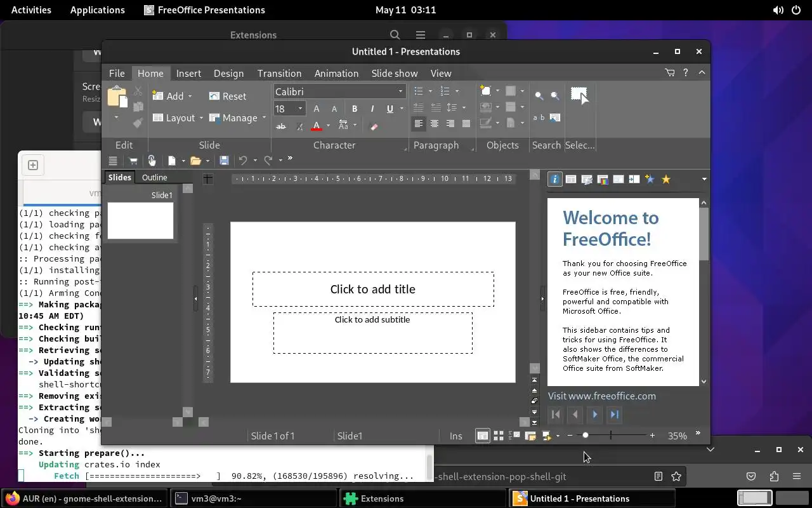Viewport: 812px width, 508px height.
Task: Click the open folder icon
Action: (195, 161)
